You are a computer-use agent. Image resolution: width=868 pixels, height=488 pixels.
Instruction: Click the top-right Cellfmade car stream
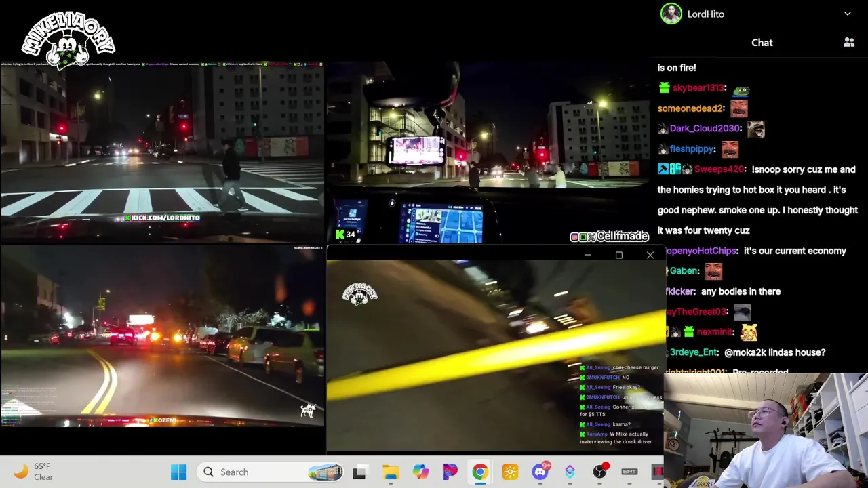pyautogui.click(x=488, y=152)
